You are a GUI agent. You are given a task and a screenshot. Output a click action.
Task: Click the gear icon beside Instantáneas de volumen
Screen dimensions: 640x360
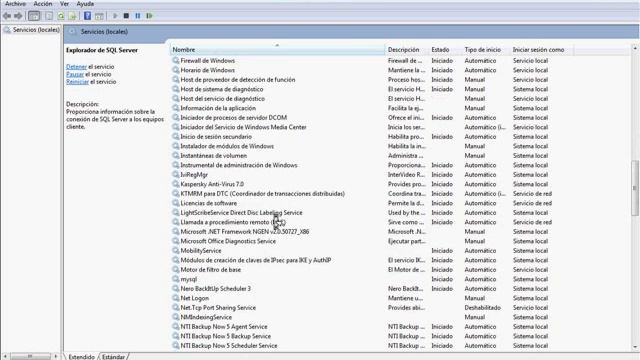pos(176,156)
